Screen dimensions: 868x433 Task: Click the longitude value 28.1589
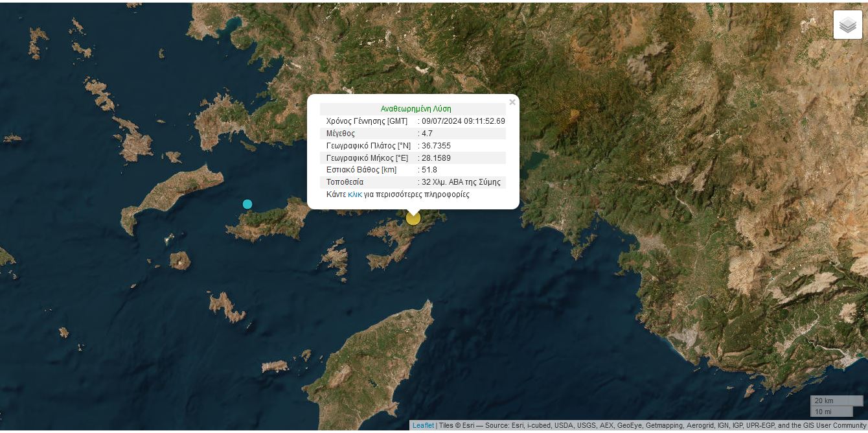[436, 158]
